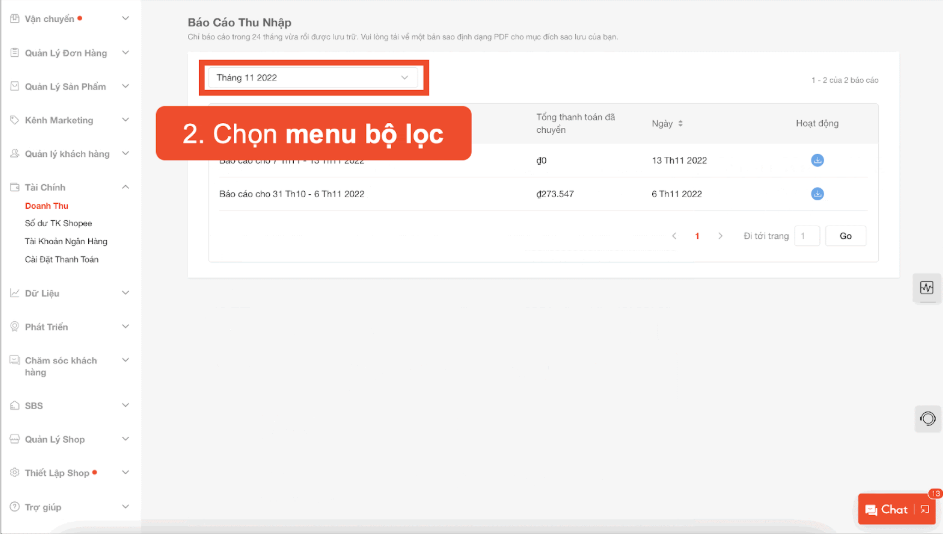Go to next page arrow
Image resolution: width=943 pixels, height=534 pixels.
[720, 236]
